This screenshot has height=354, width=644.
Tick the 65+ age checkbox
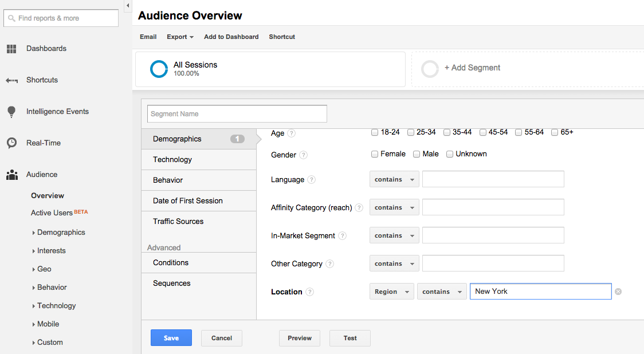(555, 132)
